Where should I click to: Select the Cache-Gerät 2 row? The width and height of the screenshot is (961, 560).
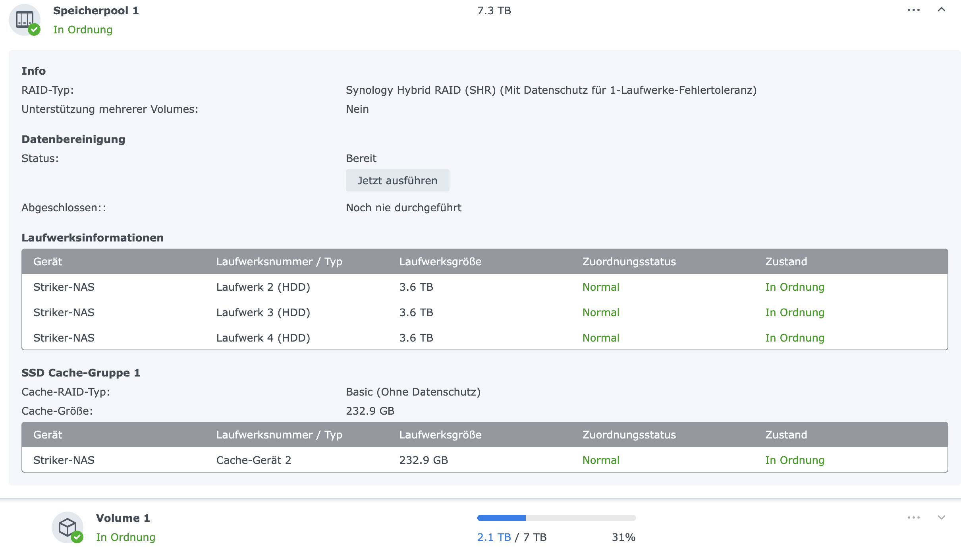click(x=253, y=460)
